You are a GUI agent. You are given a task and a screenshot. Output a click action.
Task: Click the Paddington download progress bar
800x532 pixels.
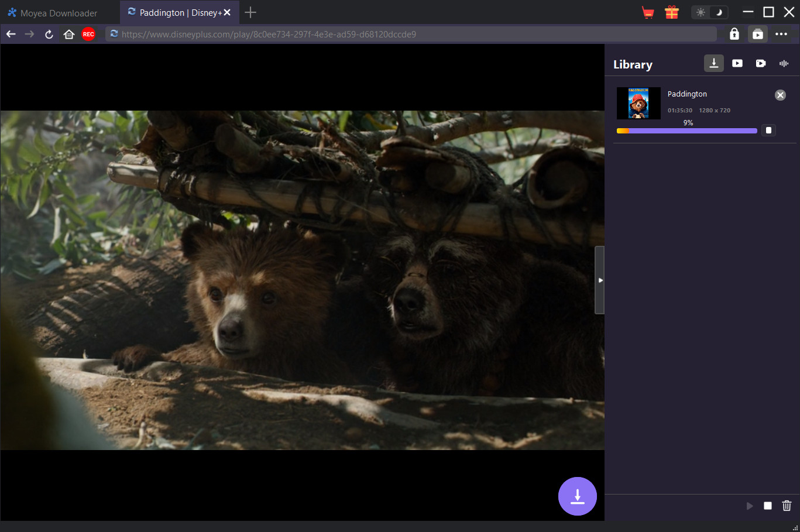(x=687, y=131)
